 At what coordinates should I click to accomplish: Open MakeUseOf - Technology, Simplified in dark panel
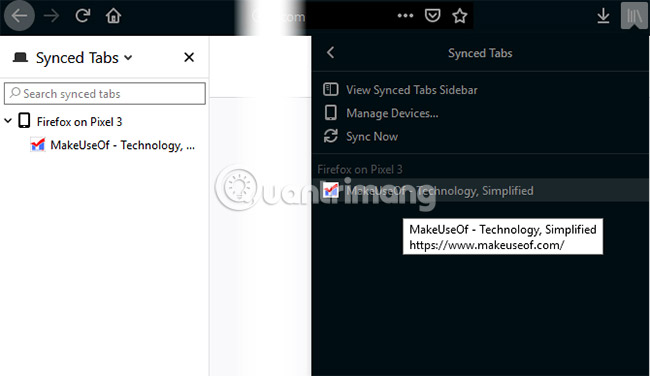tap(480, 190)
